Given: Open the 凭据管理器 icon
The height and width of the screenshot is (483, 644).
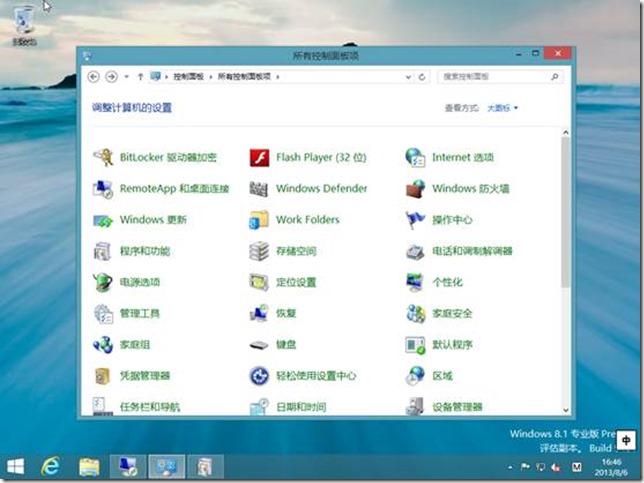Looking at the screenshot, I should coord(103,376).
